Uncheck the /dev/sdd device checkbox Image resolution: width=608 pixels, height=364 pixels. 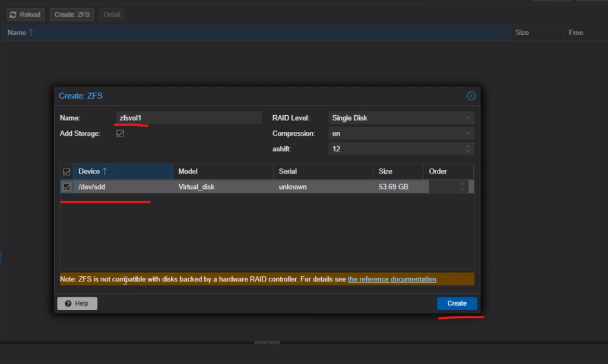pyautogui.click(x=66, y=187)
